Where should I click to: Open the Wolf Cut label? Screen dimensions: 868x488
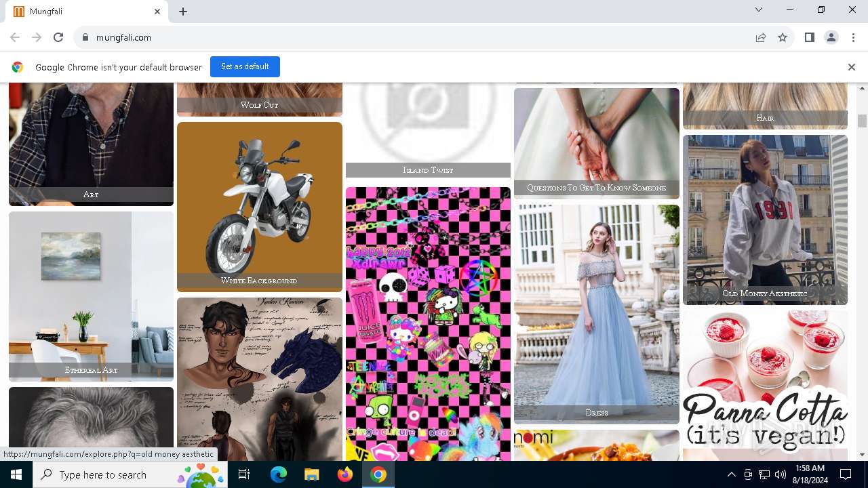(x=260, y=105)
